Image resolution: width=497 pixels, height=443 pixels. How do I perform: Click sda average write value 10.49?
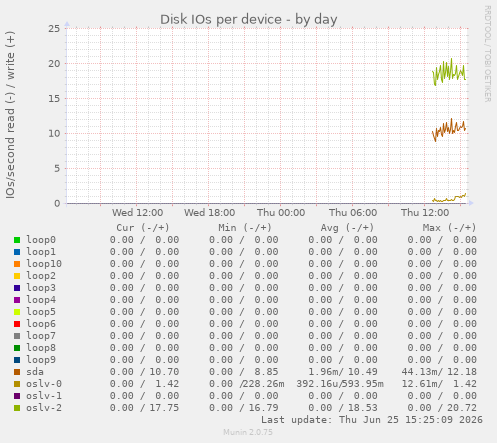click(x=363, y=372)
